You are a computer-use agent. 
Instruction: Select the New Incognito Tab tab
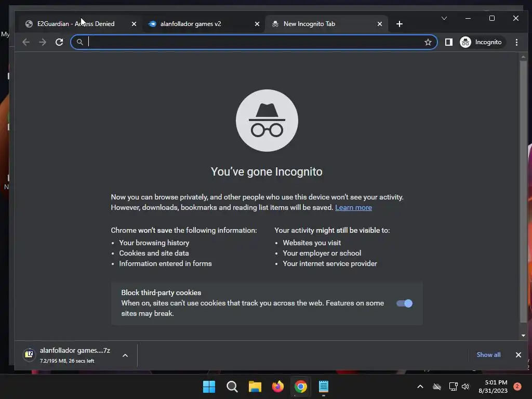326,24
